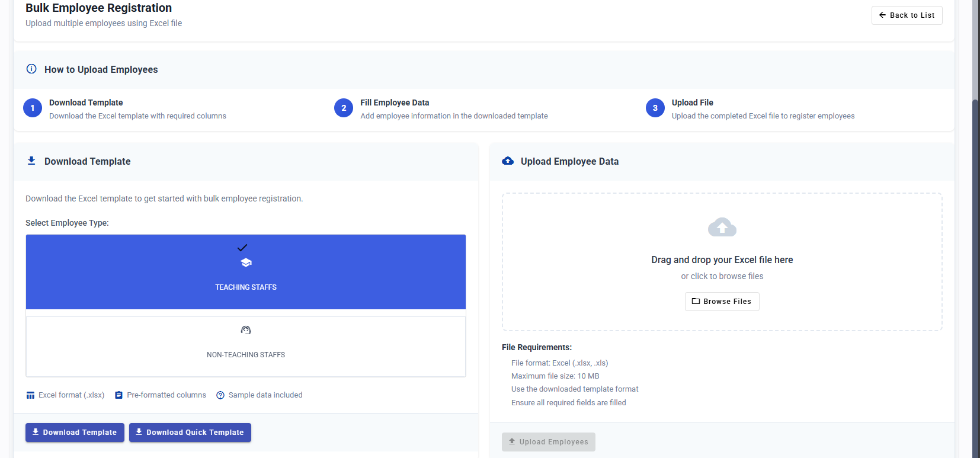
Task: Click the question mark icon by Sample data included
Action: (x=220, y=395)
